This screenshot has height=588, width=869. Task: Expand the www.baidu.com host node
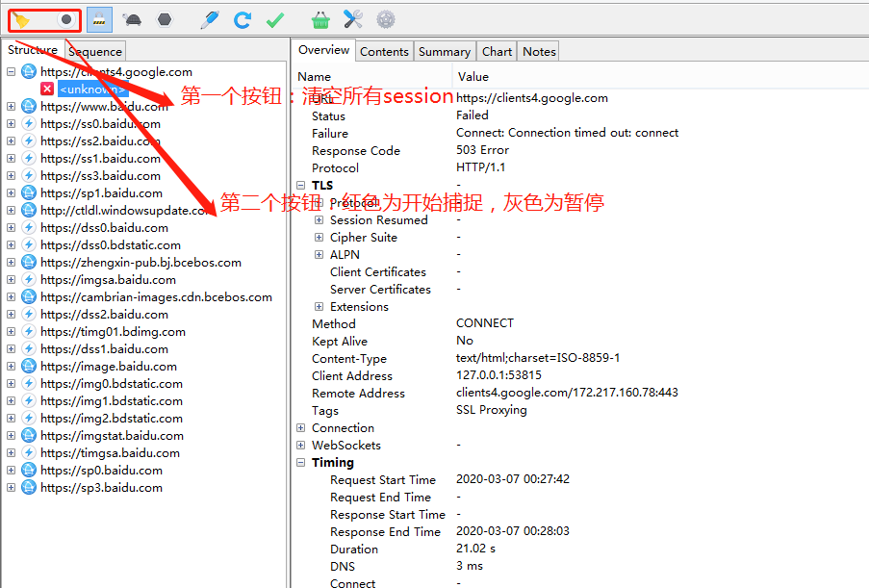tap(12, 106)
